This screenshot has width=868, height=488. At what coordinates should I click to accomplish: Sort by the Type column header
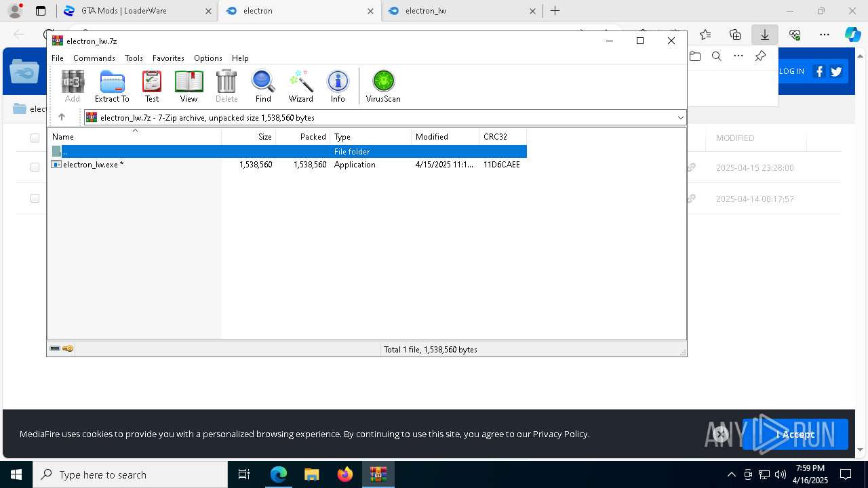coord(371,136)
